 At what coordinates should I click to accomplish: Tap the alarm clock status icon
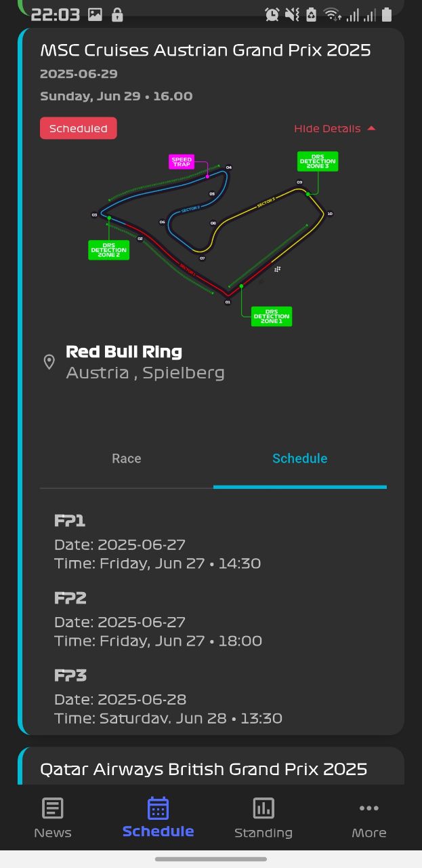[x=272, y=14]
